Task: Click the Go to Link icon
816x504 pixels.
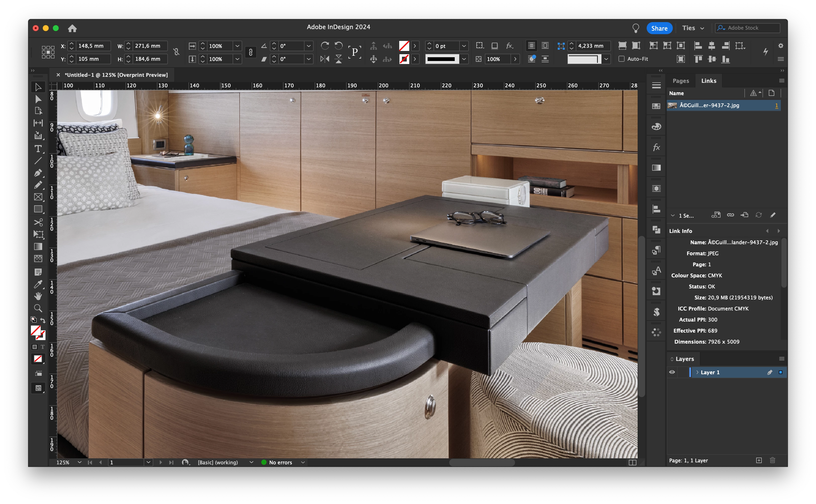Action: click(744, 215)
